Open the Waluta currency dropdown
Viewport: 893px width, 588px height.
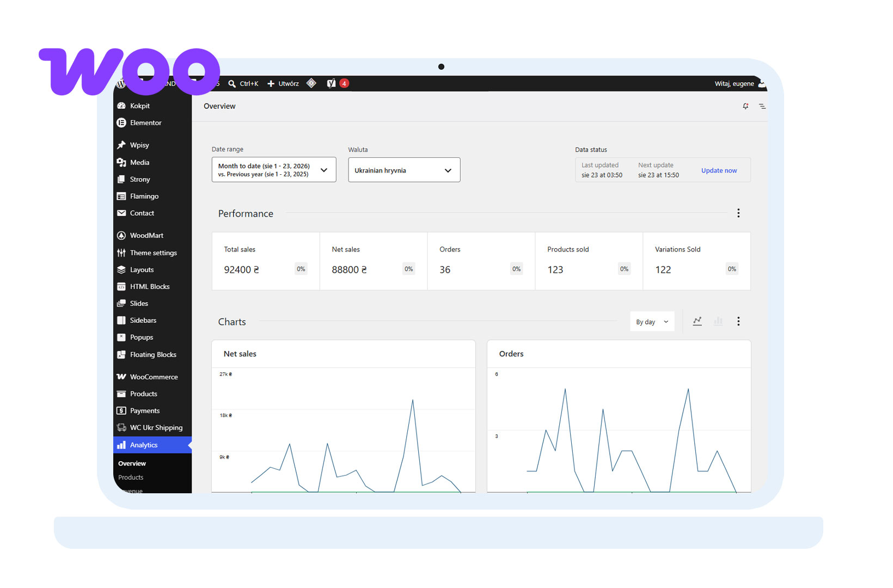click(404, 170)
